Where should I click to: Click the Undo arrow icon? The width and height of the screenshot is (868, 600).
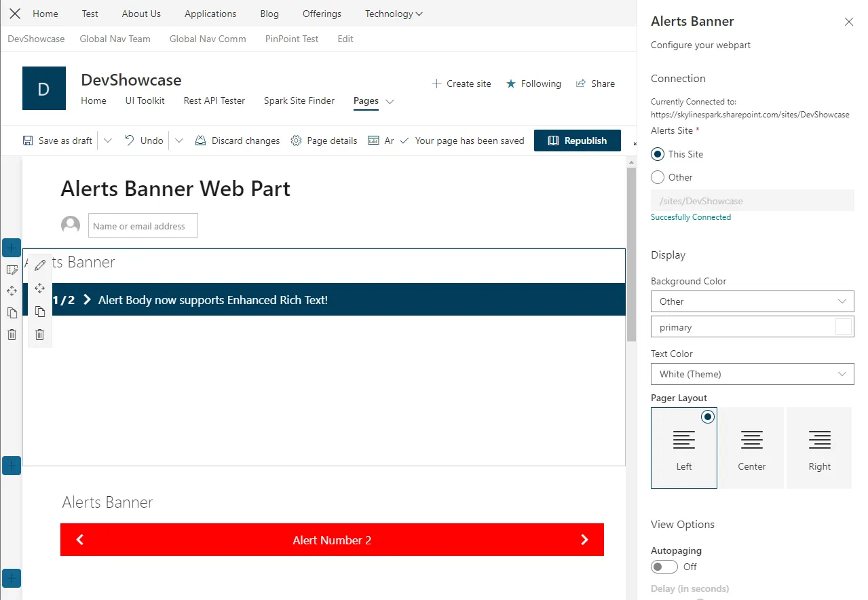(130, 140)
